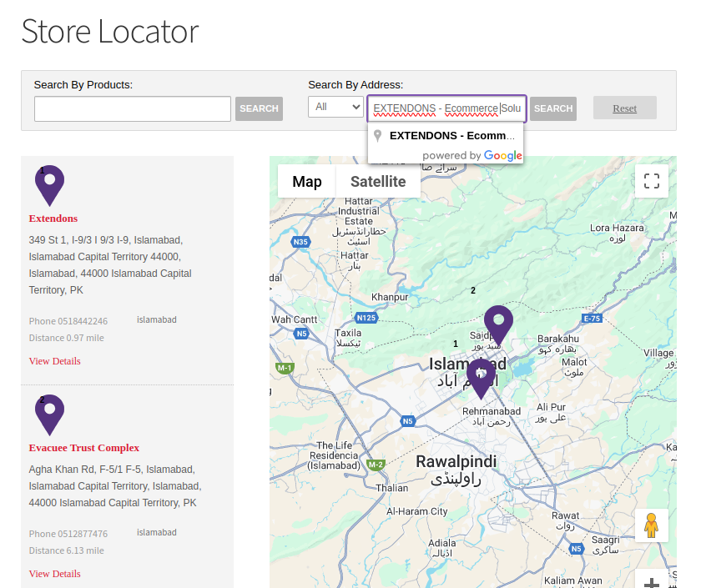701x588 pixels.
Task: Click the Search By Products input field
Action: (x=132, y=108)
